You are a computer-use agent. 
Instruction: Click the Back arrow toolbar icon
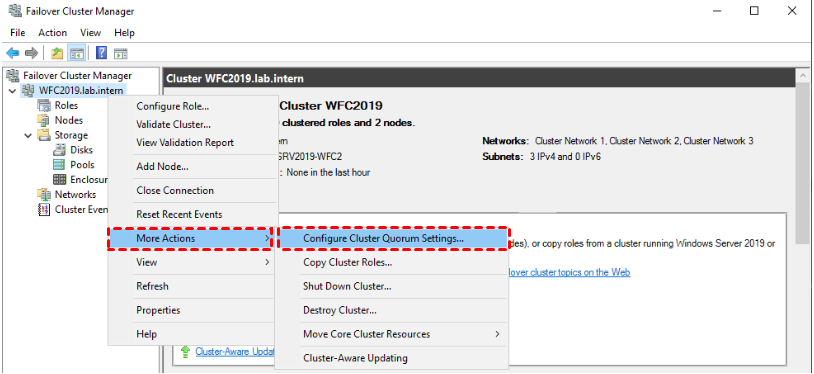click(12, 53)
